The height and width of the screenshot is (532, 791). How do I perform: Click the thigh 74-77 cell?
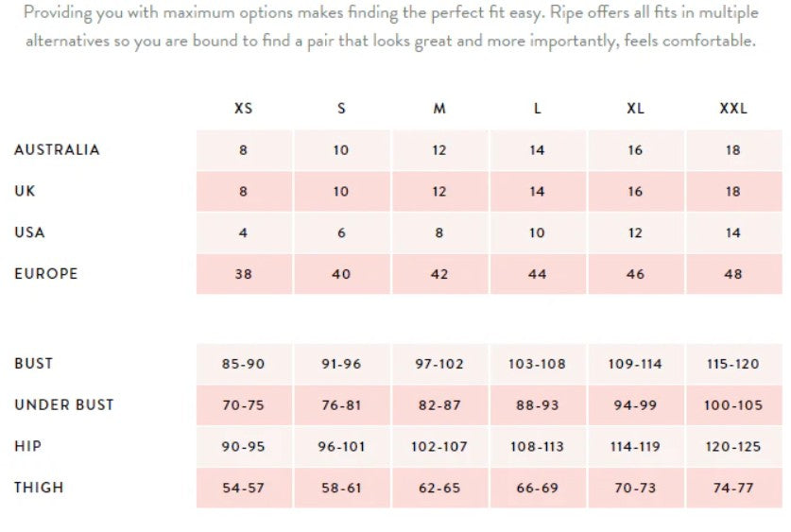tap(732, 489)
